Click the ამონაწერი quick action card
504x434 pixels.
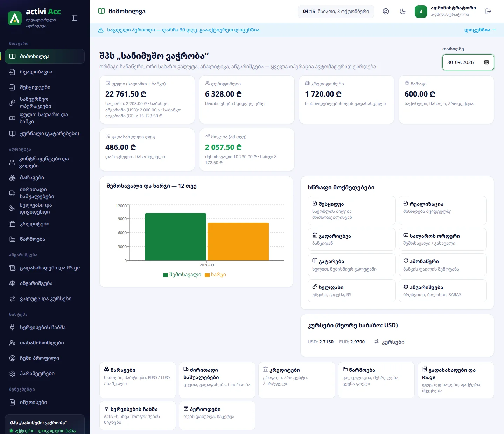pos(442,265)
